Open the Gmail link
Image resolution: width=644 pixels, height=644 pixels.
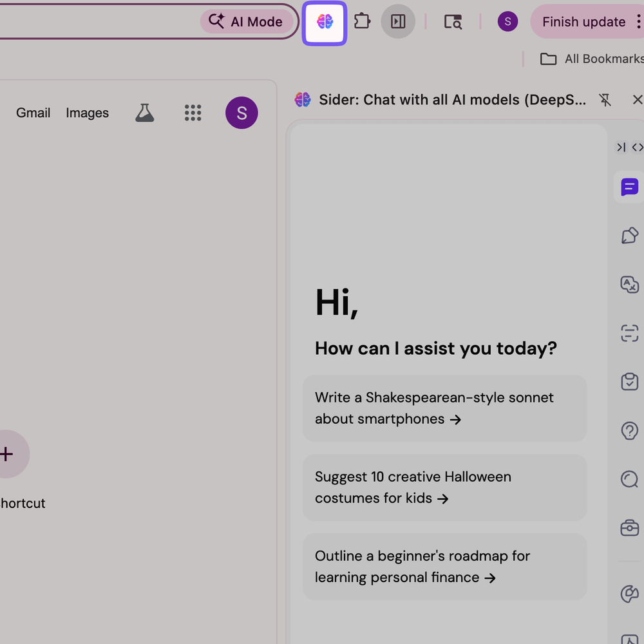point(33,113)
